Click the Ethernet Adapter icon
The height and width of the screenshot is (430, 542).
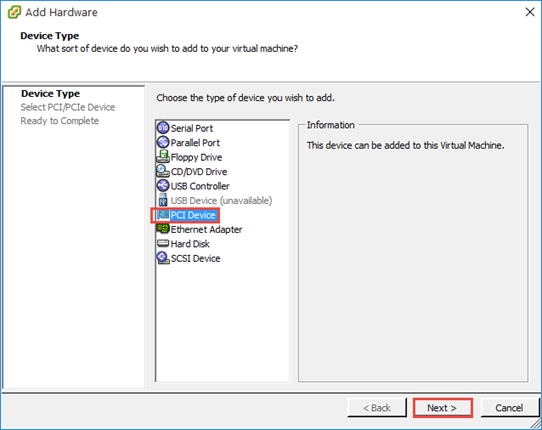(163, 229)
